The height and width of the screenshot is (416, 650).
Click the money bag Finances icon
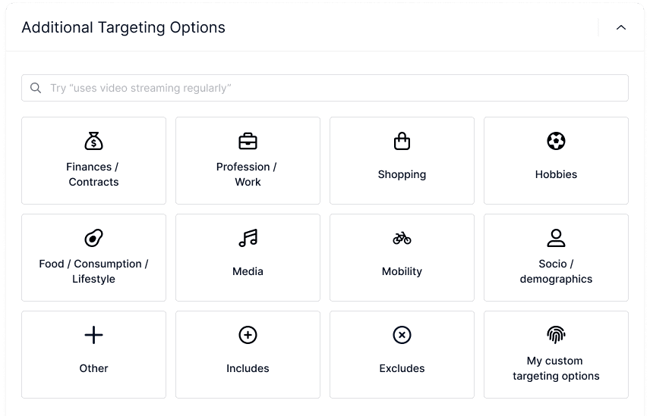click(x=94, y=141)
